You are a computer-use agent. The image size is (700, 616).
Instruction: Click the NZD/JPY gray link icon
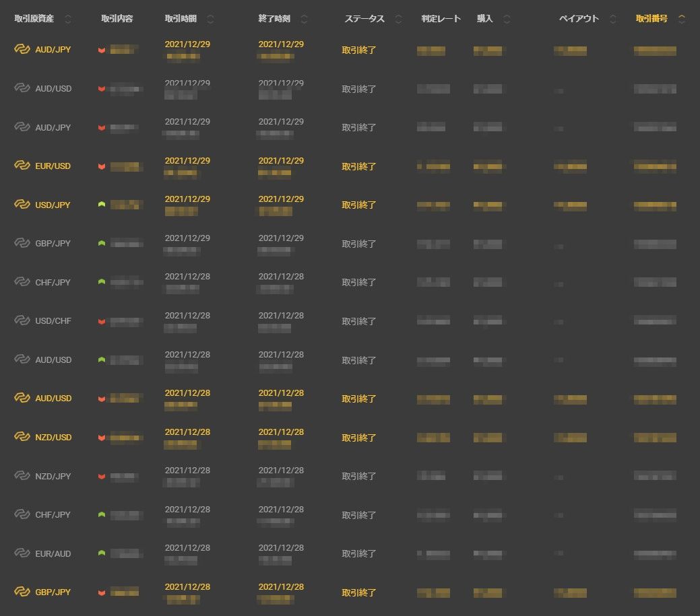click(x=22, y=476)
